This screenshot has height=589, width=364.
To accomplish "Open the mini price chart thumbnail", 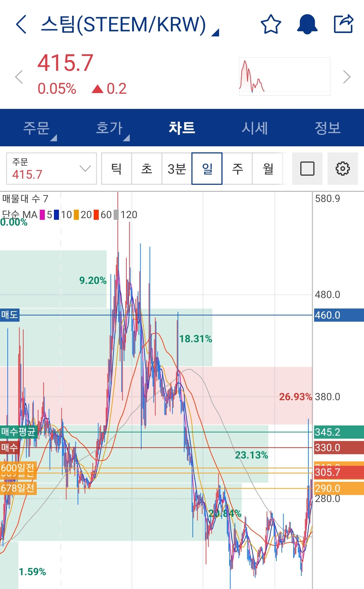I will pyautogui.click(x=284, y=77).
